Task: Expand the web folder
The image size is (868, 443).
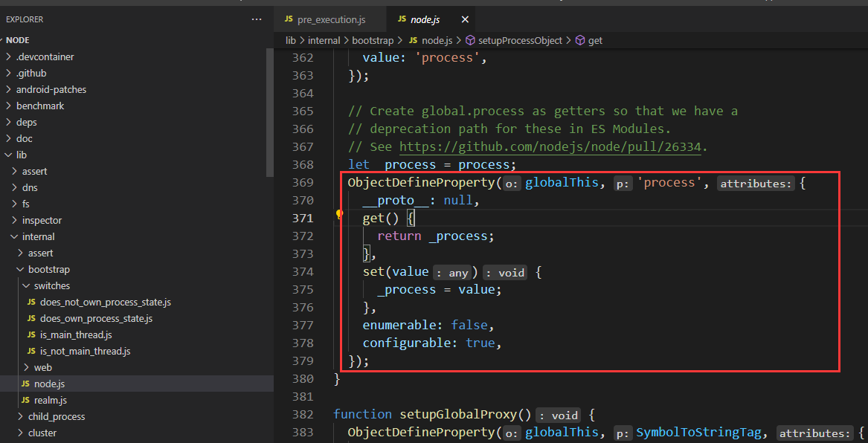Action: [x=43, y=368]
